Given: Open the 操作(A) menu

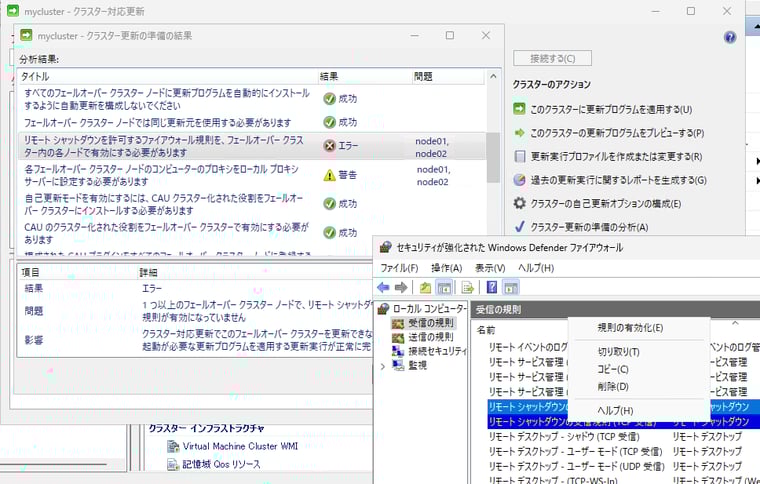Looking at the screenshot, I should click(446, 268).
